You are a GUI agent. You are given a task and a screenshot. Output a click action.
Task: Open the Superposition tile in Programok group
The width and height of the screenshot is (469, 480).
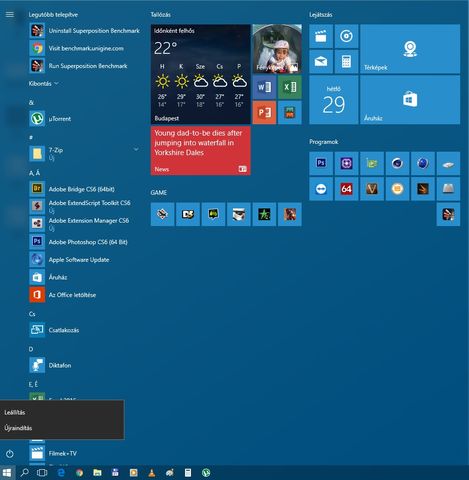coord(448,214)
